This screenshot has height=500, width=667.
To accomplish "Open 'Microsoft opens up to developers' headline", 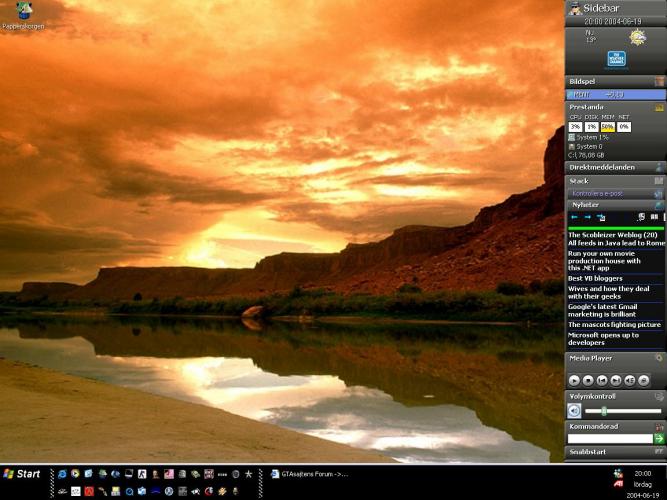I will (x=603, y=339).
